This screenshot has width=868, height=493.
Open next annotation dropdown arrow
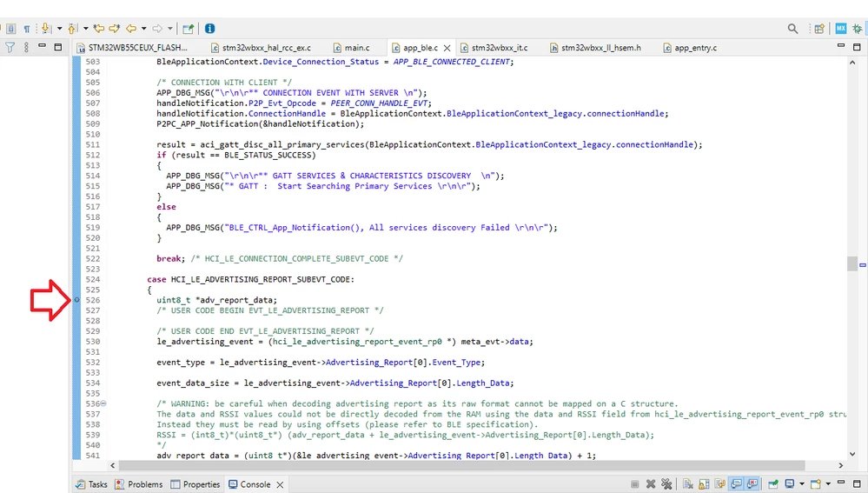[59, 28]
